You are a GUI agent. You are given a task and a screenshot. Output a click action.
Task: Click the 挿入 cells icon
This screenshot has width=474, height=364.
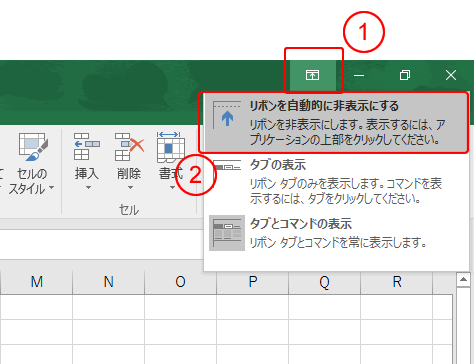pyautogui.click(x=86, y=147)
